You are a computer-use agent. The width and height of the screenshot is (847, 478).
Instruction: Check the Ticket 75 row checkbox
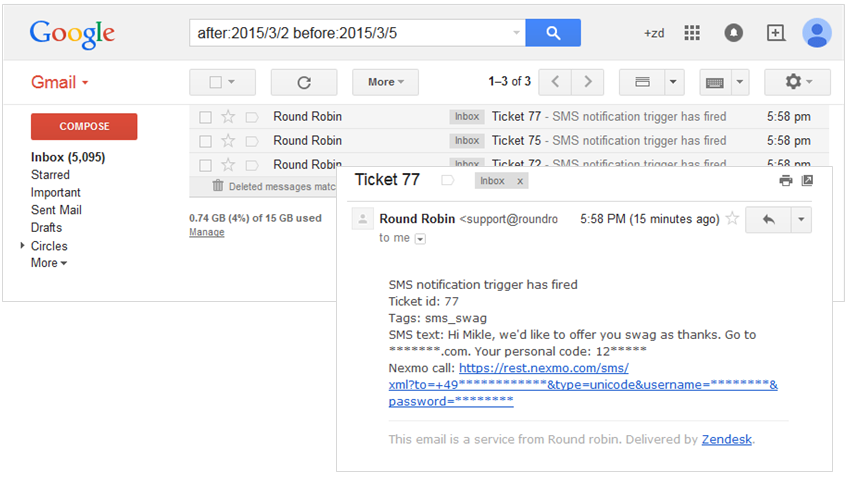pyautogui.click(x=205, y=141)
